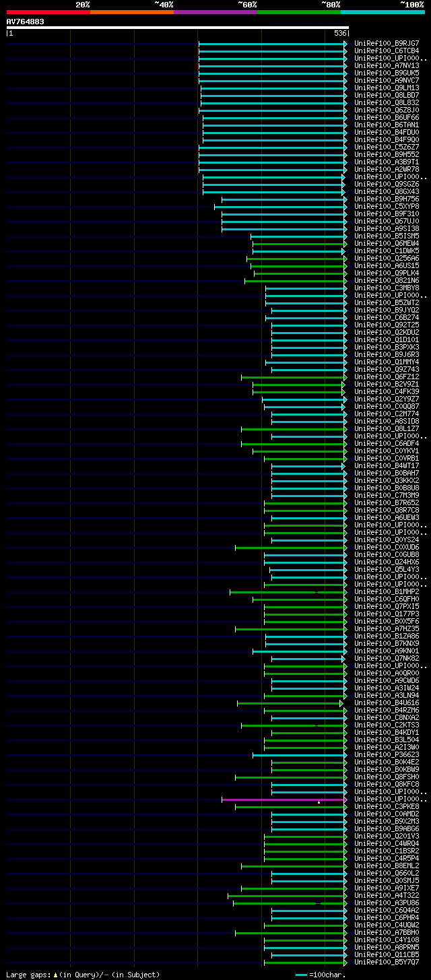Click the UniRef100_Q24HX6 label
Image resolution: width=431 pixels, height=980 pixels.
(x=387, y=562)
